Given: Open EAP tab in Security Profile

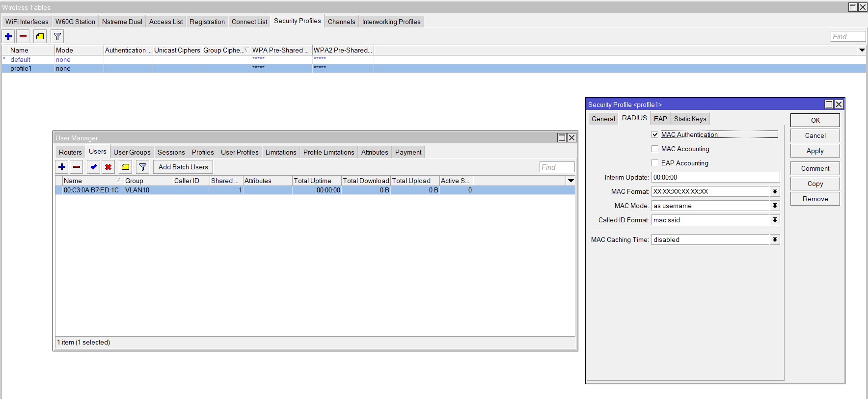Looking at the screenshot, I should coord(660,119).
